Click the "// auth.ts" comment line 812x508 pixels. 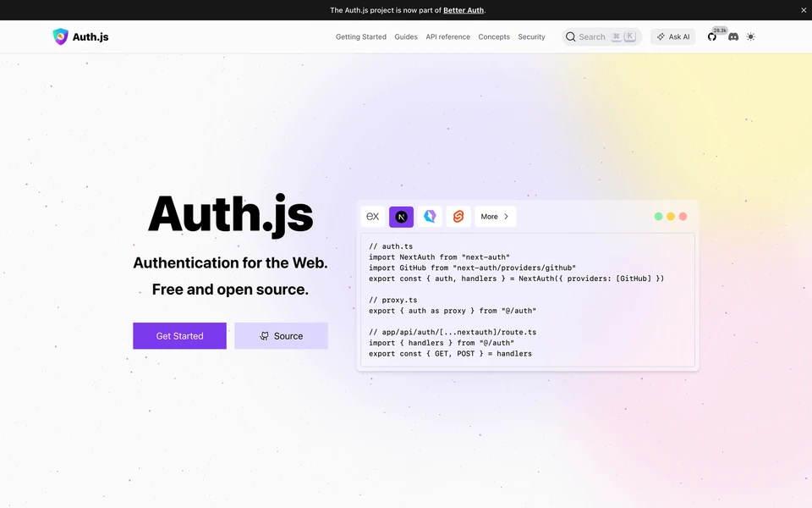coord(391,246)
